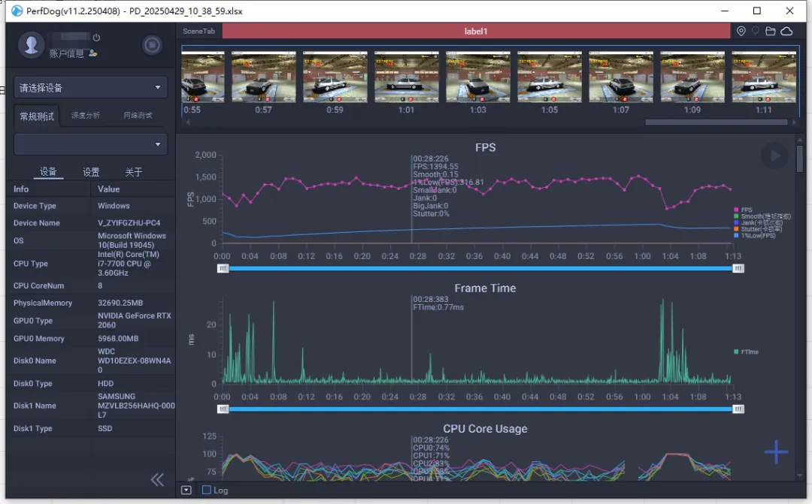The image size is (812, 504).
Task: Click the V_ZYIFGZHU-PC4 device name value
Action: point(129,223)
